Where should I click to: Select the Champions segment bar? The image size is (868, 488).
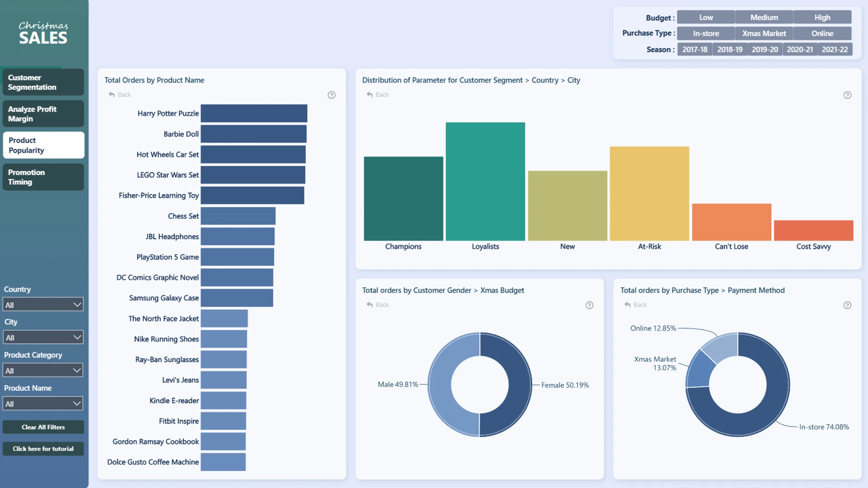(403, 199)
